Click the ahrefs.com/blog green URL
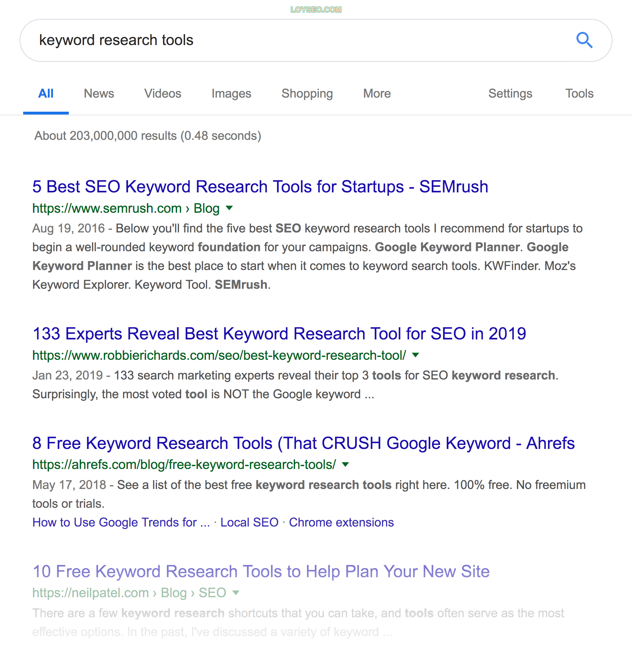The image size is (632, 672). (x=184, y=465)
